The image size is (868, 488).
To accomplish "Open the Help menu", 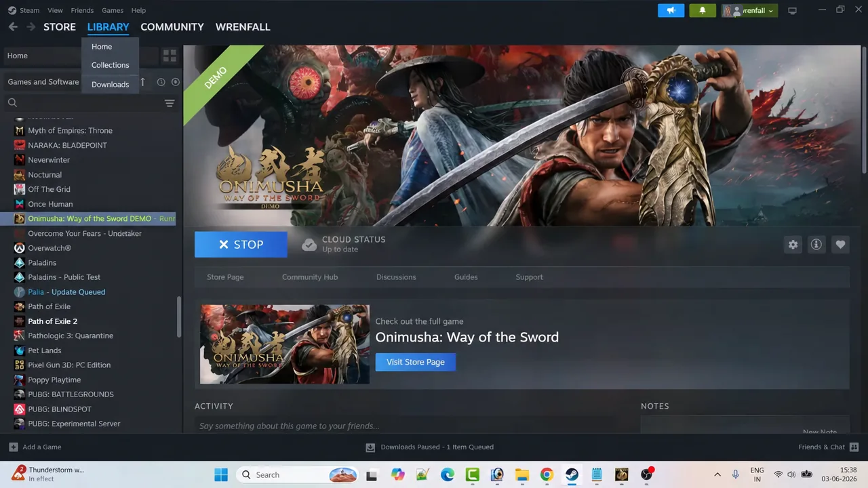I will (138, 10).
